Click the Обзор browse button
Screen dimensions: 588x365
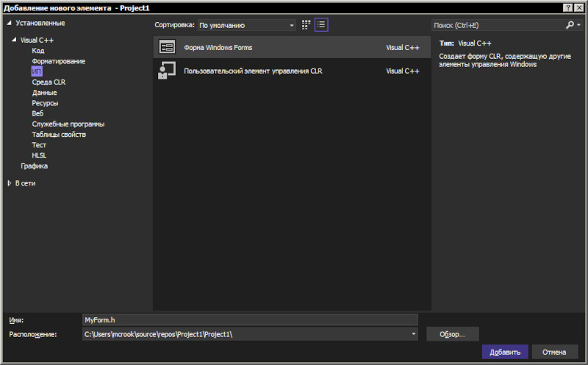pyautogui.click(x=452, y=334)
